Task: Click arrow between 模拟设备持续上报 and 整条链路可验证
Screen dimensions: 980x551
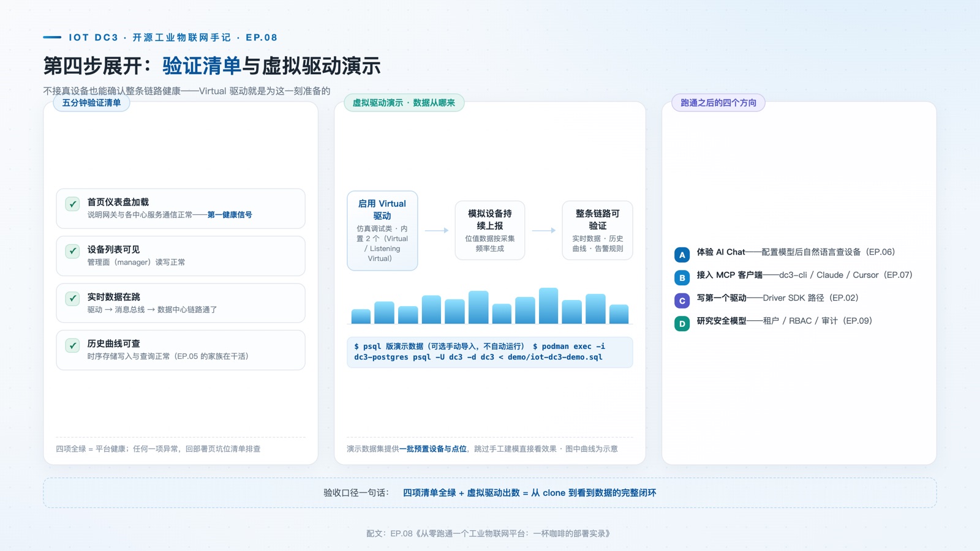Action: (x=544, y=230)
